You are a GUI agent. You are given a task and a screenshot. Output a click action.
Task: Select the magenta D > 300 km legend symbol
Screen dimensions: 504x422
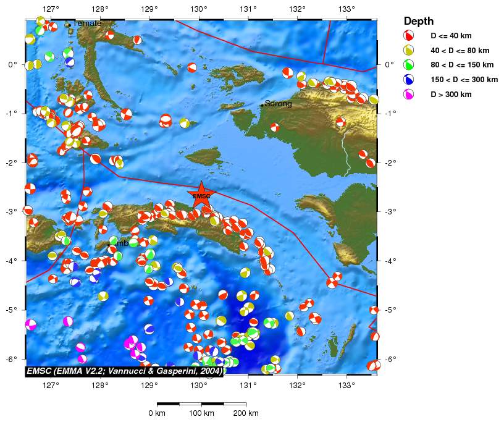point(408,95)
